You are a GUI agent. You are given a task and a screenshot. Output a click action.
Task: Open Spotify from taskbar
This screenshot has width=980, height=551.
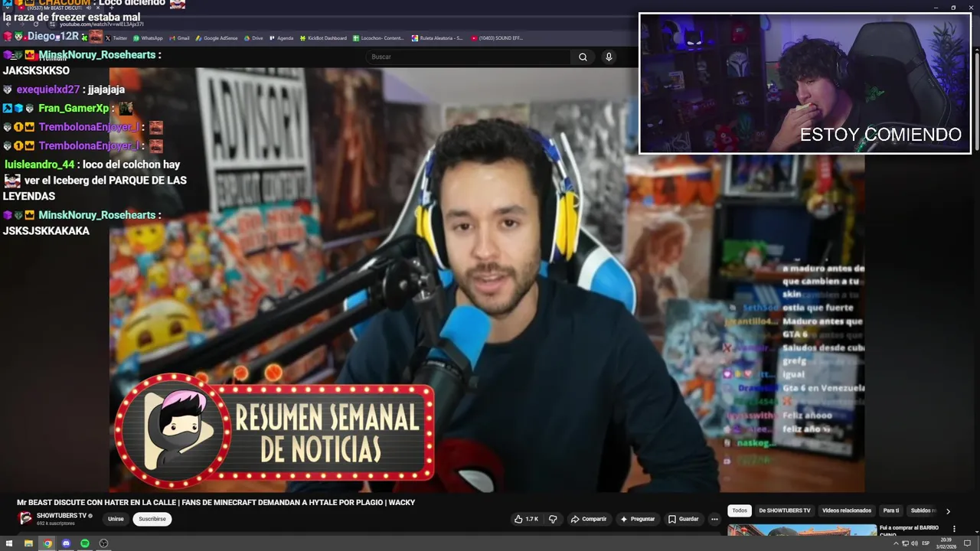[x=85, y=543]
